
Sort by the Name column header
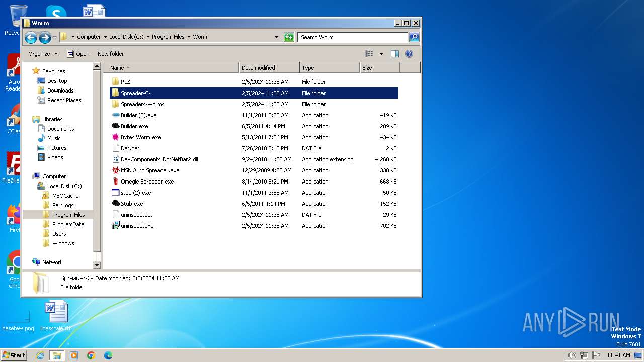tap(171, 68)
